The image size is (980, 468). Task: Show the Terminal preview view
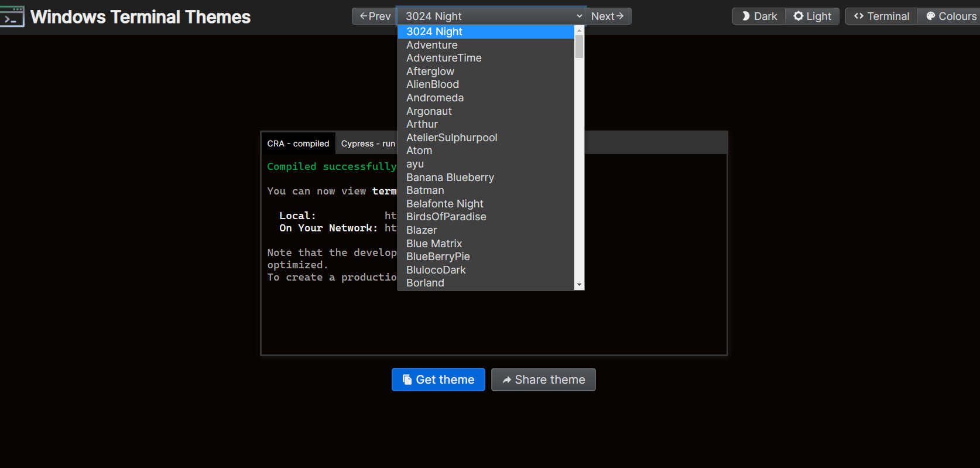(x=881, y=16)
